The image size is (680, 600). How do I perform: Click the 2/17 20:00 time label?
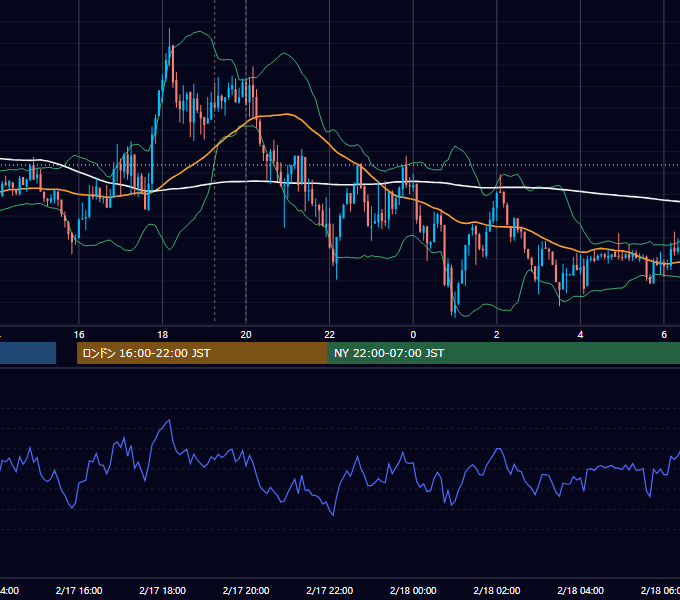[246, 590]
